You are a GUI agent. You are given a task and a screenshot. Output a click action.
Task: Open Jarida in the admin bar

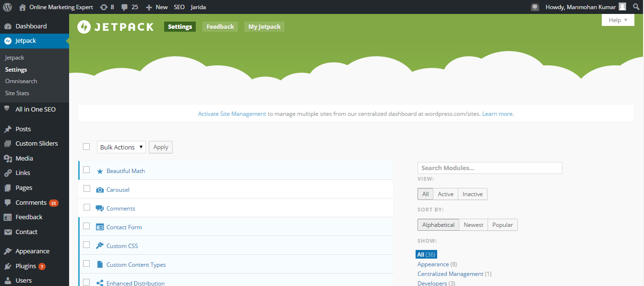coord(198,7)
